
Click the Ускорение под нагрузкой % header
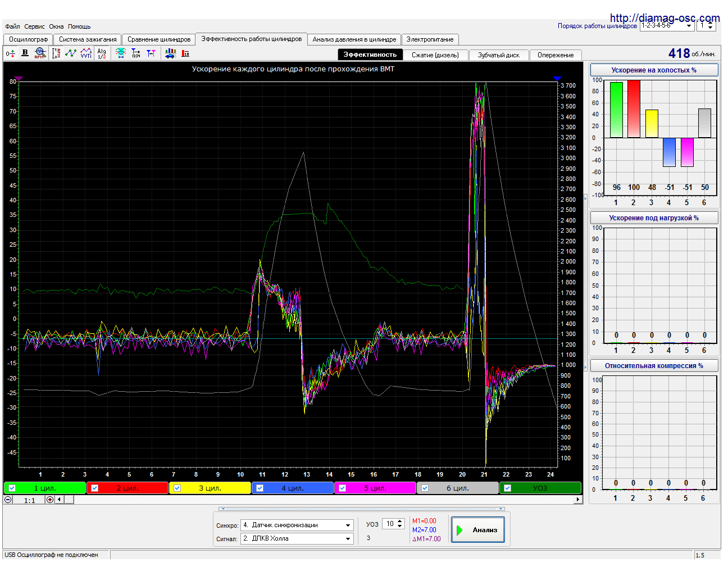[654, 218]
